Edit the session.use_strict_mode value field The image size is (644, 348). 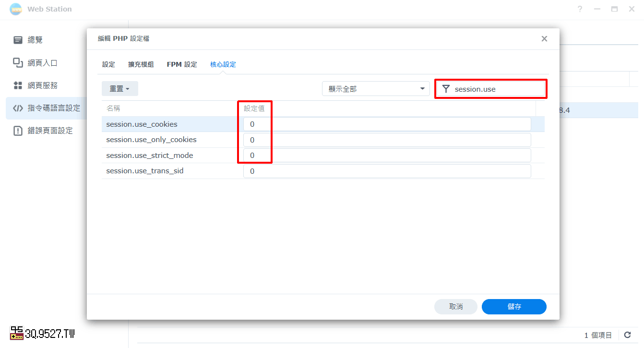pos(387,156)
